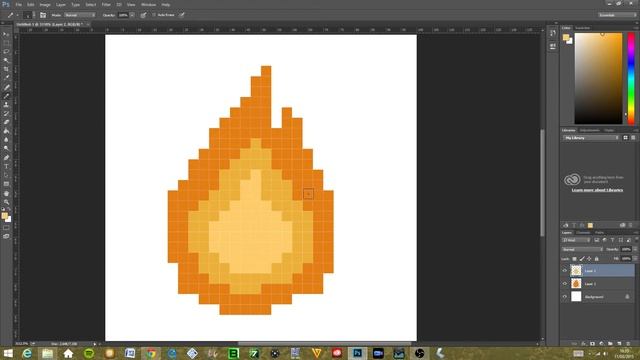Click the vertical canvas scrollbar
Viewport: 640px width, 360px height.
pos(542,182)
